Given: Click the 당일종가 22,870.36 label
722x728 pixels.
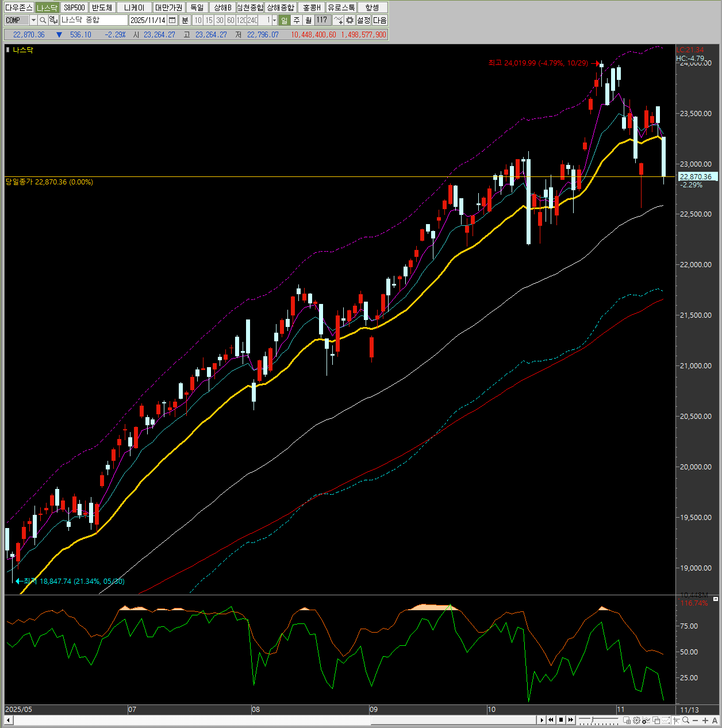Looking at the screenshot, I should [x=49, y=182].
